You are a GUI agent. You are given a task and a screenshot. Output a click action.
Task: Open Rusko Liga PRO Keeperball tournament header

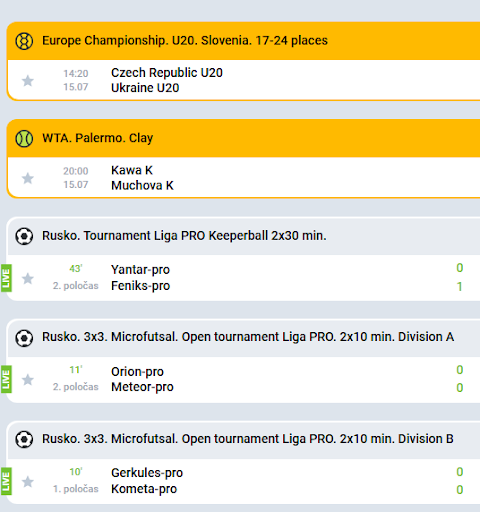coord(243,236)
